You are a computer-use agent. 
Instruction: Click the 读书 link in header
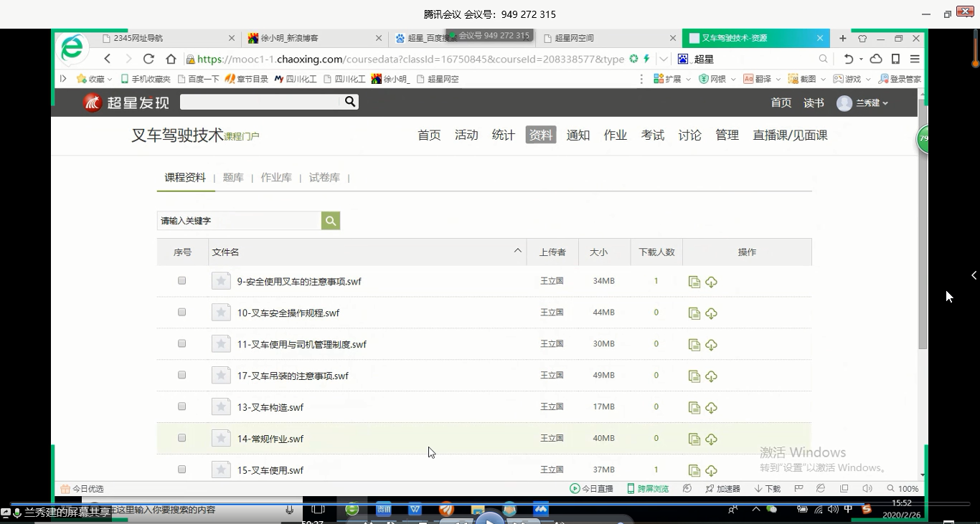[814, 103]
